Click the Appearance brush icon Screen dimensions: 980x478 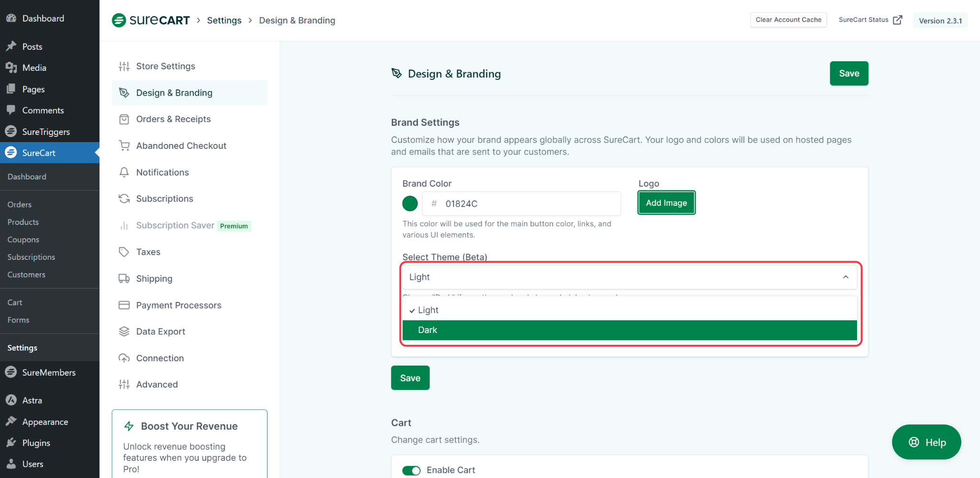click(11, 422)
